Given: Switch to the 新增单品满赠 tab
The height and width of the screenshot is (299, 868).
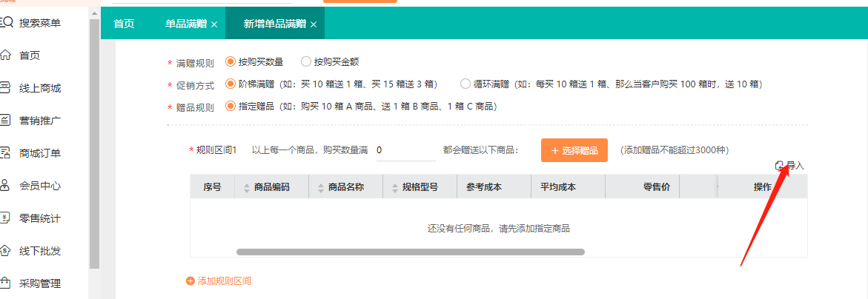Looking at the screenshot, I should coord(275,24).
